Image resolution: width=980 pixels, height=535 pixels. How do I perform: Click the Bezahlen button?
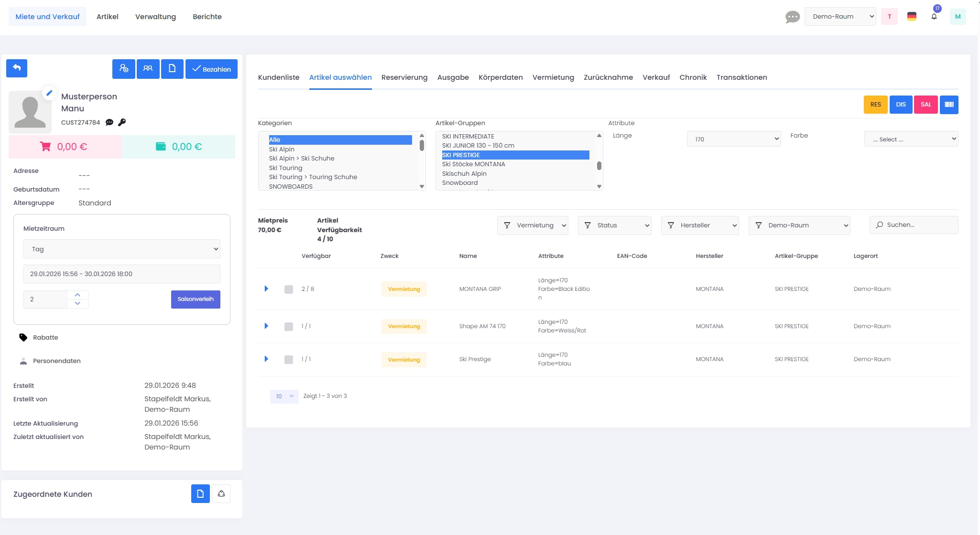tap(211, 69)
